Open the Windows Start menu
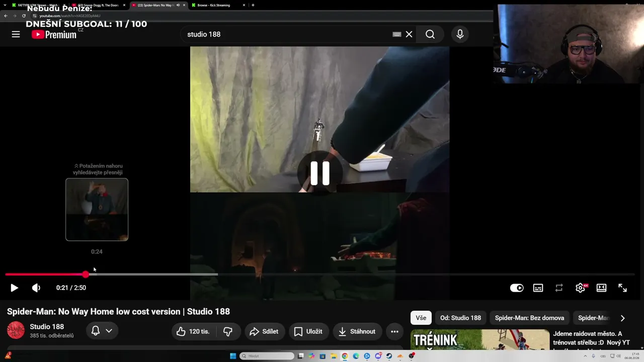644x362 pixels. coord(233,356)
